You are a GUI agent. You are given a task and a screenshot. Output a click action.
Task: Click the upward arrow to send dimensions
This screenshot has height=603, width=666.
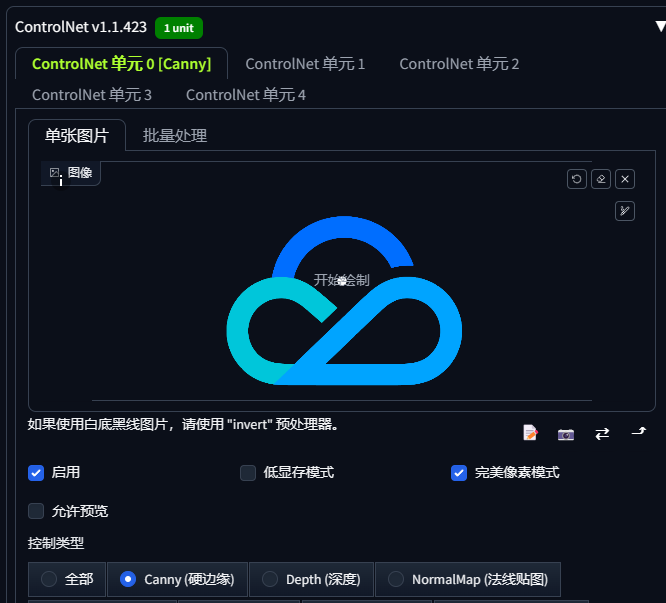[x=639, y=432]
